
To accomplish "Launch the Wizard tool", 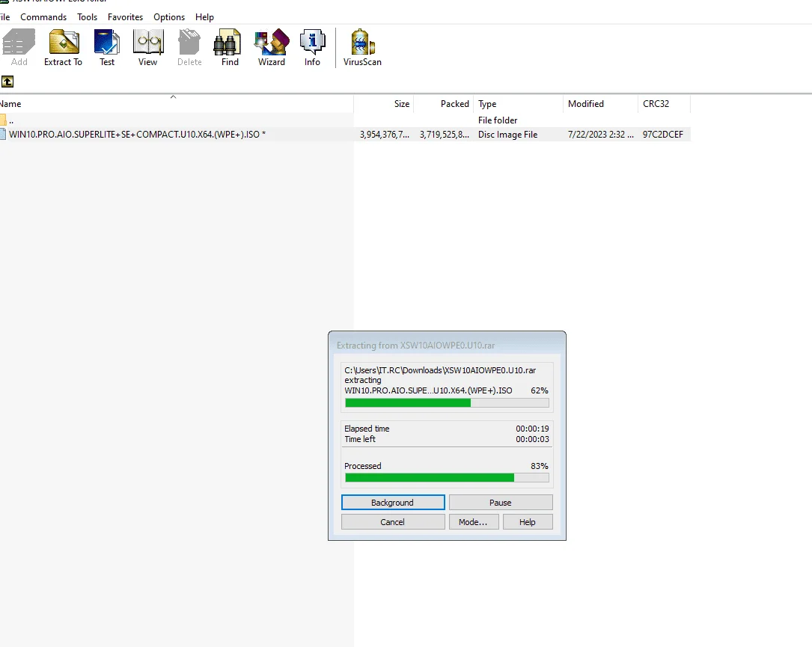I will (272, 48).
